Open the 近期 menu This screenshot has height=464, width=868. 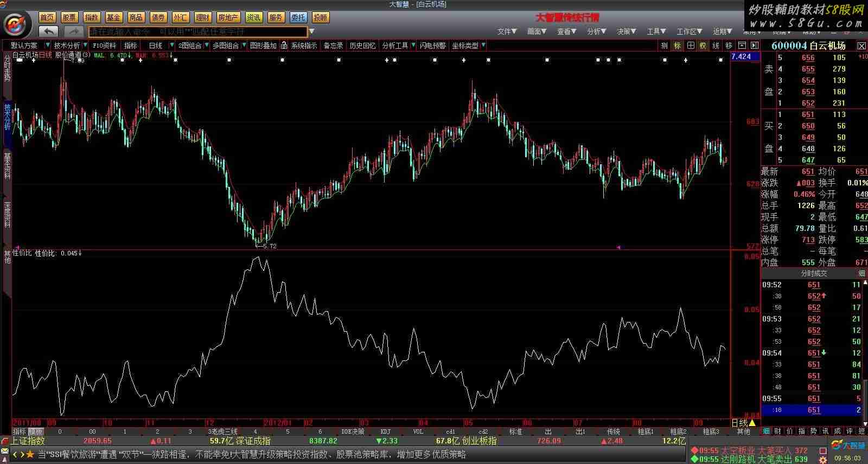pos(723,31)
